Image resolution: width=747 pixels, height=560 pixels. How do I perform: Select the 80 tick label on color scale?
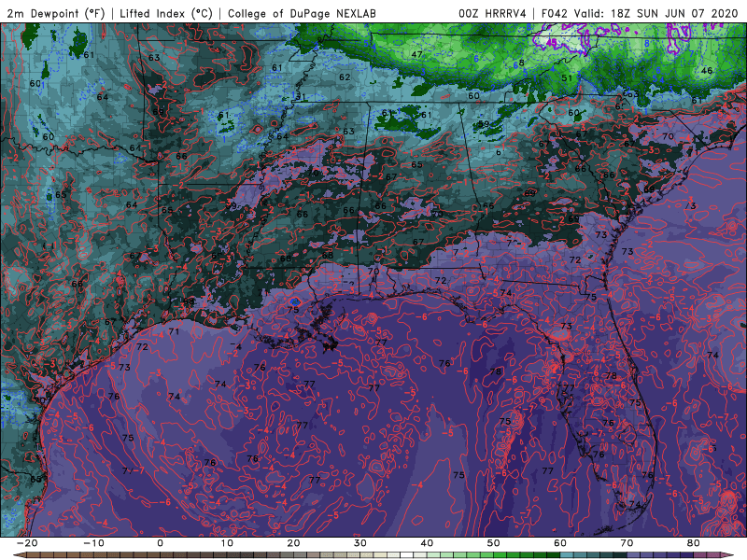(694, 543)
